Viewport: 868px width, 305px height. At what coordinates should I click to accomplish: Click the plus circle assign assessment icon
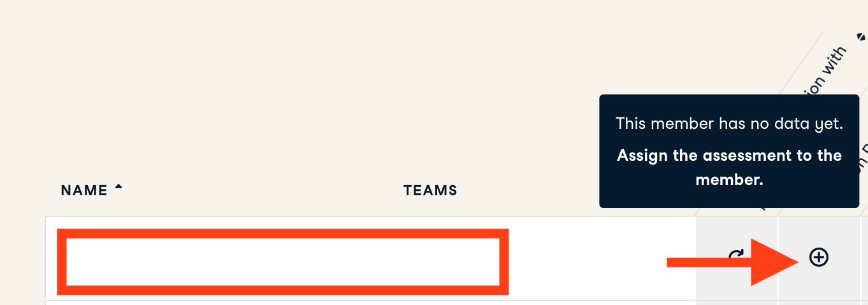818,257
